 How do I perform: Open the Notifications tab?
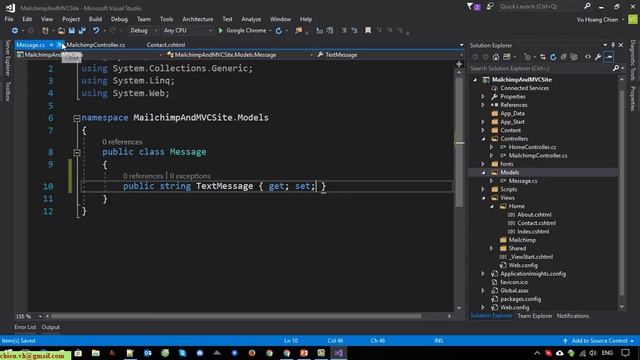pos(573,316)
